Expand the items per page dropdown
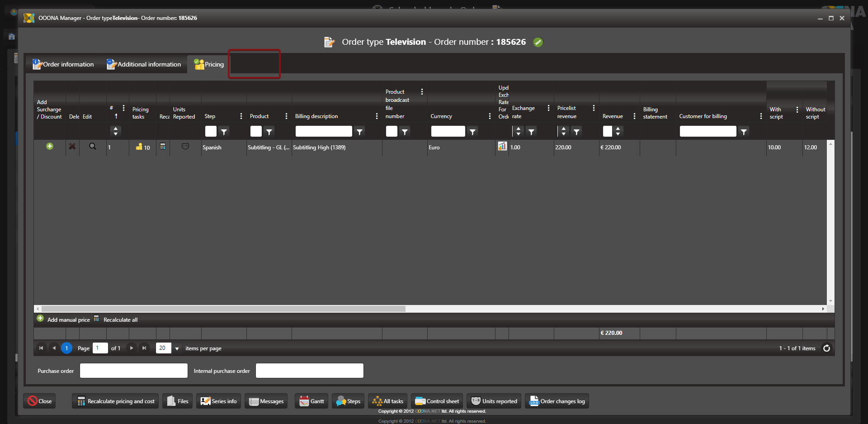 point(177,348)
